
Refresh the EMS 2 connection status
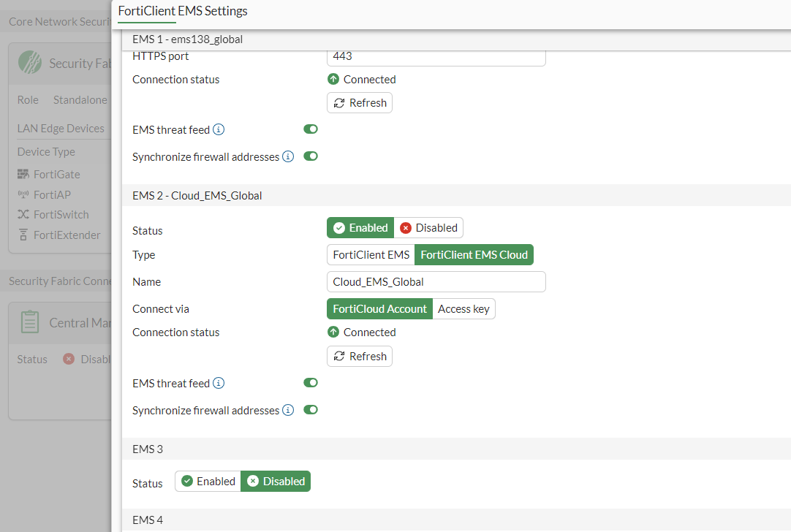359,356
